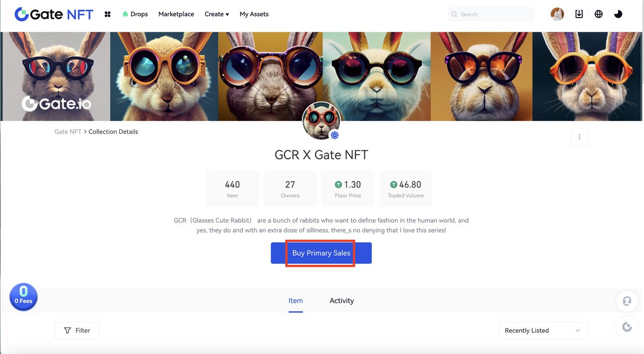
Task: Open the globe language selector
Action: coord(599,14)
